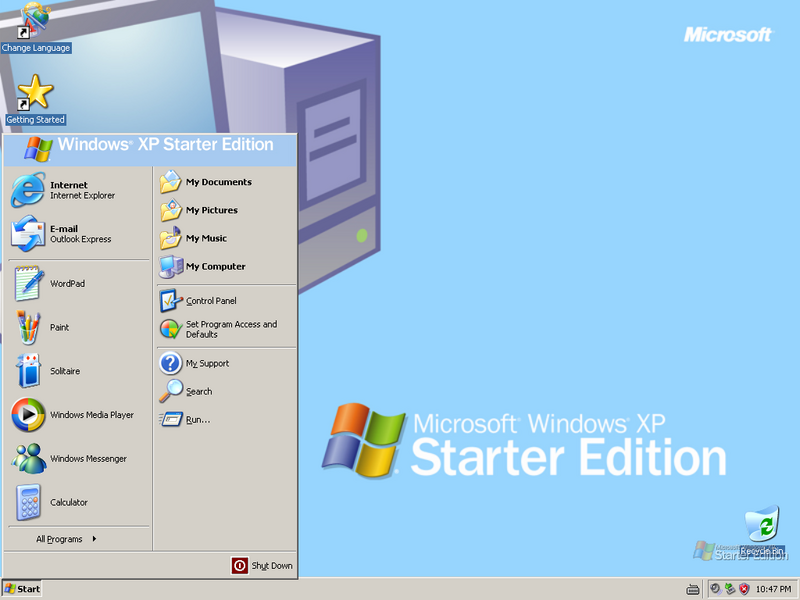
Task: Open My Computer monitor icon
Action: click(x=171, y=266)
